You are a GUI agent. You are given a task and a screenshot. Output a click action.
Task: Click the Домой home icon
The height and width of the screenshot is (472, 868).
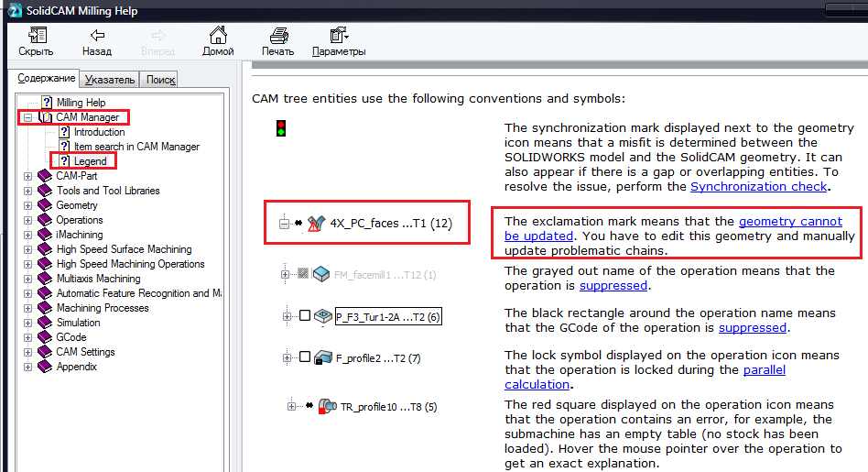point(218,35)
